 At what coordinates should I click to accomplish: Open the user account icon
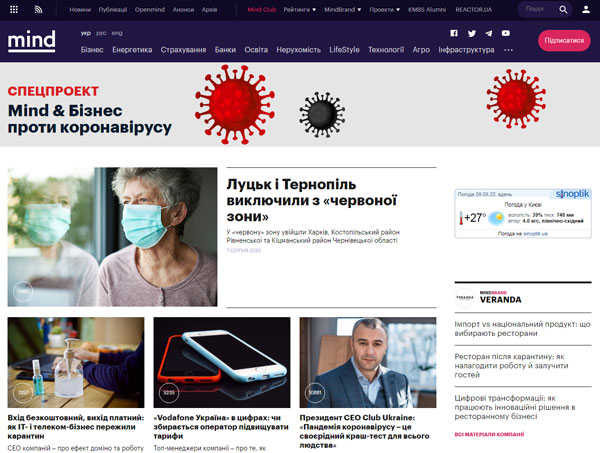point(586,10)
